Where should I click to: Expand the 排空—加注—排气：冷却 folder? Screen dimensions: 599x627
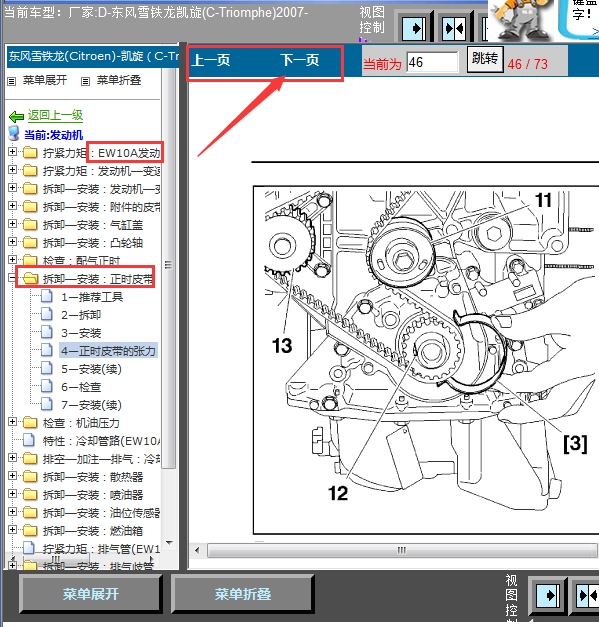(12, 458)
